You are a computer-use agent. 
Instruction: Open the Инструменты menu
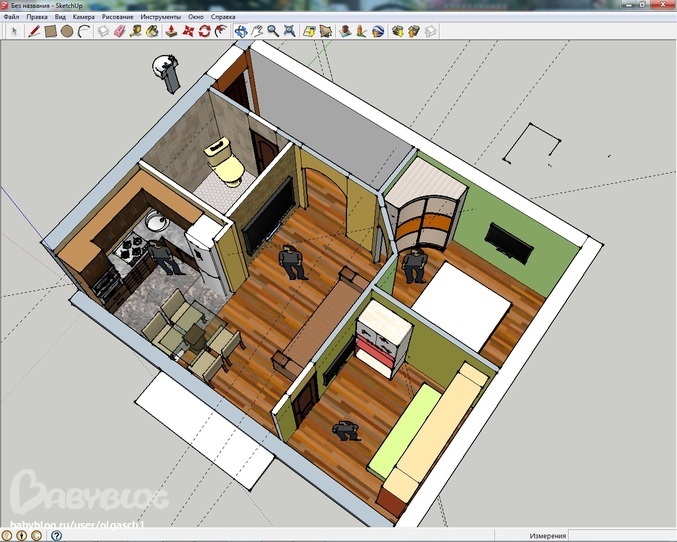(161, 17)
